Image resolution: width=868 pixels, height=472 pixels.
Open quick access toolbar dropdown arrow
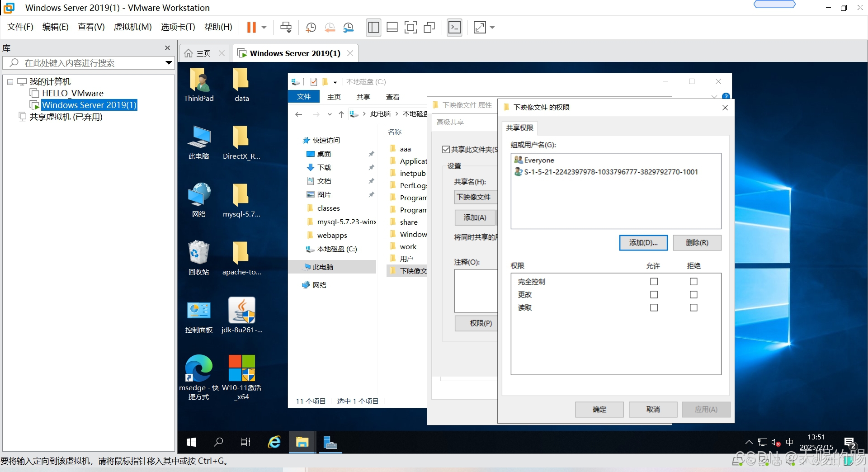[x=335, y=82]
